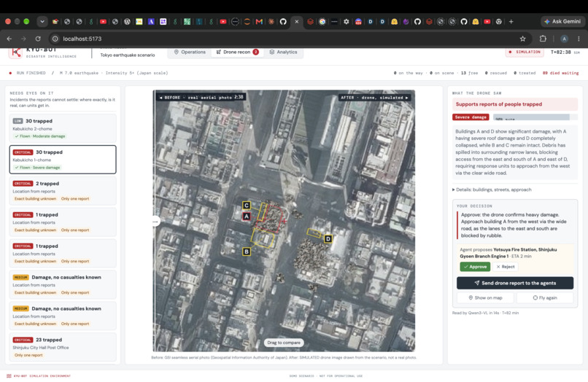
Task: Click the T+82:38 simulation clock
Action: 560,52
